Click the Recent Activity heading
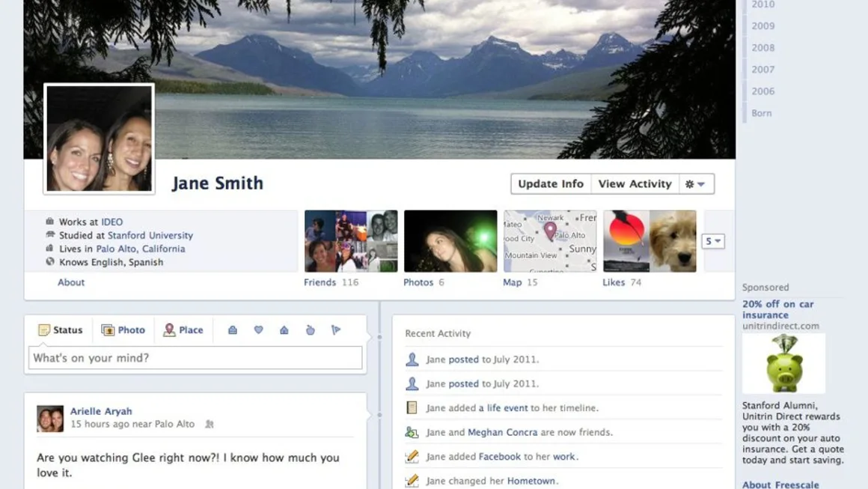The width and height of the screenshot is (868, 489). click(438, 333)
